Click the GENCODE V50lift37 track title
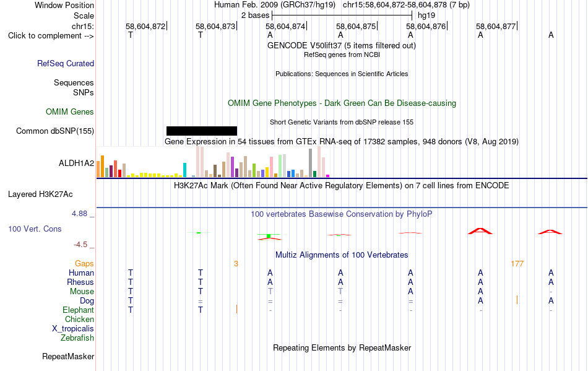This screenshot has height=371, width=588. 341,45
